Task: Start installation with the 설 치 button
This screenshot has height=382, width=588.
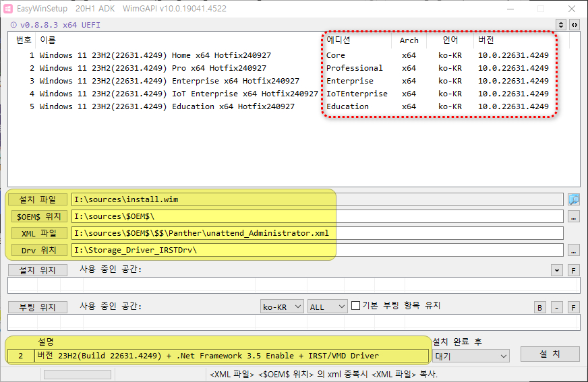Action: [550, 354]
